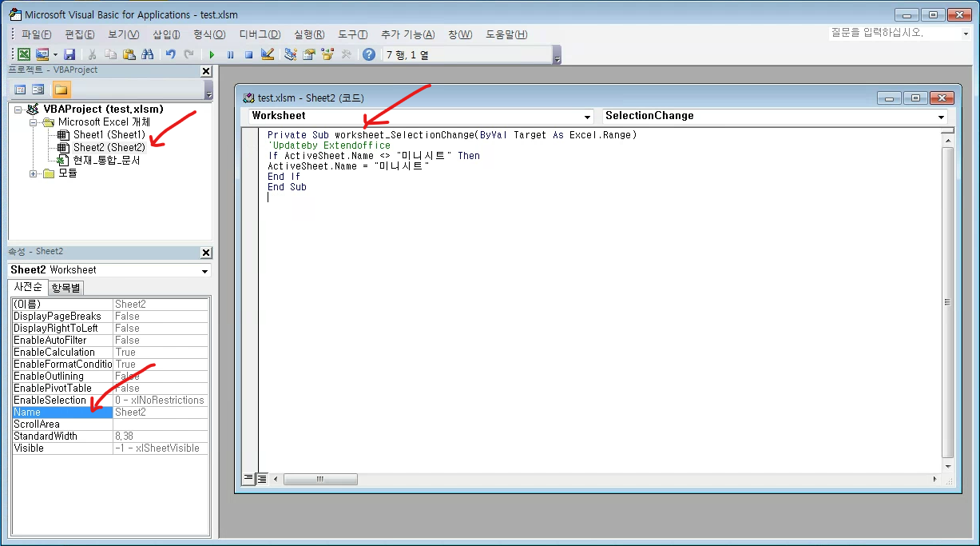Click the End Sub line in code

click(287, 187)
